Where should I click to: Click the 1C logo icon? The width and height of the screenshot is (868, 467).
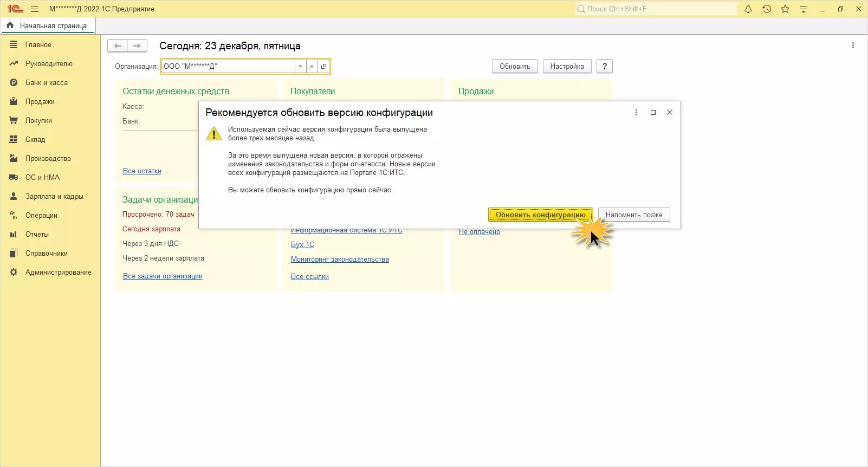15,9
